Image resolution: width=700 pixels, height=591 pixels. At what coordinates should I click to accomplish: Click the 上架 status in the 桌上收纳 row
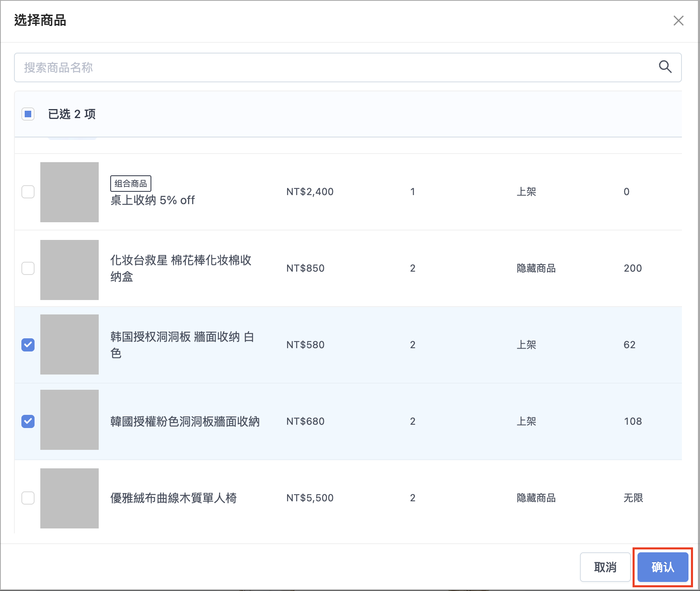coord(526,192)
